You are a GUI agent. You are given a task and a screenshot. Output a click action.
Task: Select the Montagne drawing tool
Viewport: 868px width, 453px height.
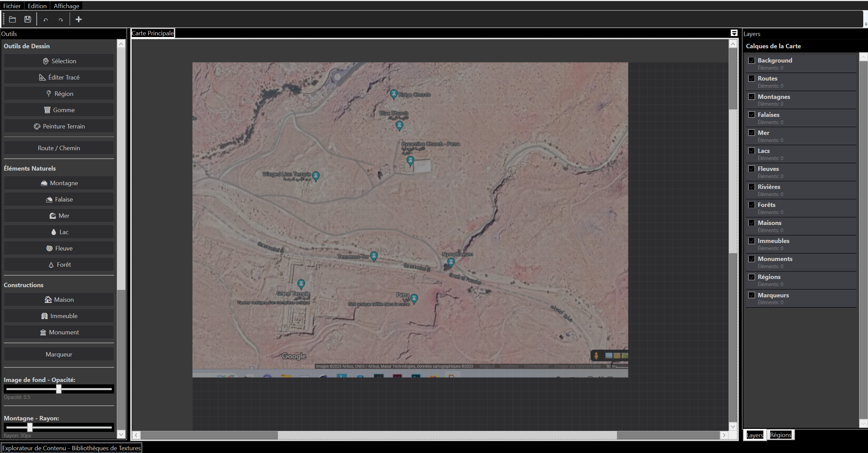point(59,183)
